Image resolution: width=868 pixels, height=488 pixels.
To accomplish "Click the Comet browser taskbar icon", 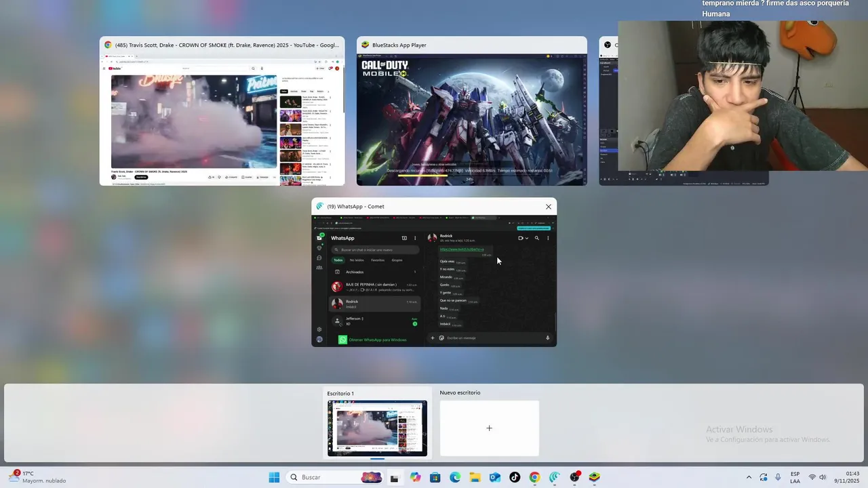I will point(555,477).
